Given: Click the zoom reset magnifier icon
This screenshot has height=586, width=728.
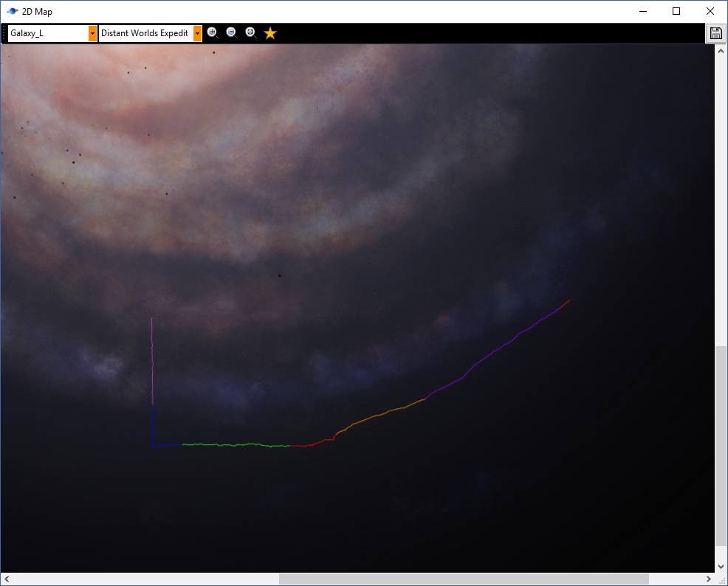Looking at the screenshot, I should point(251,32).
